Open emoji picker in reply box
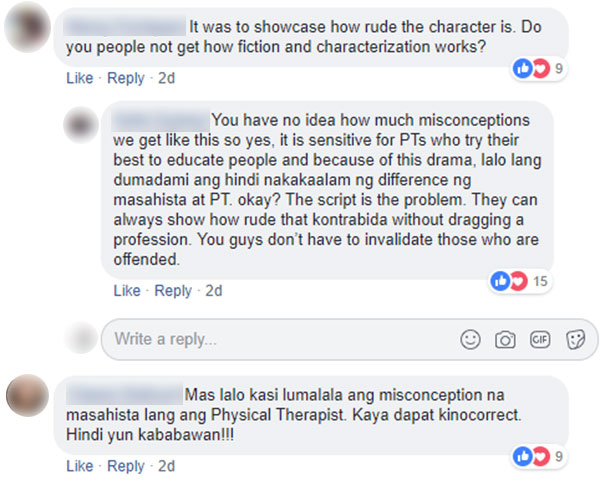Screen dimensions: 600x485 [470, 339]
